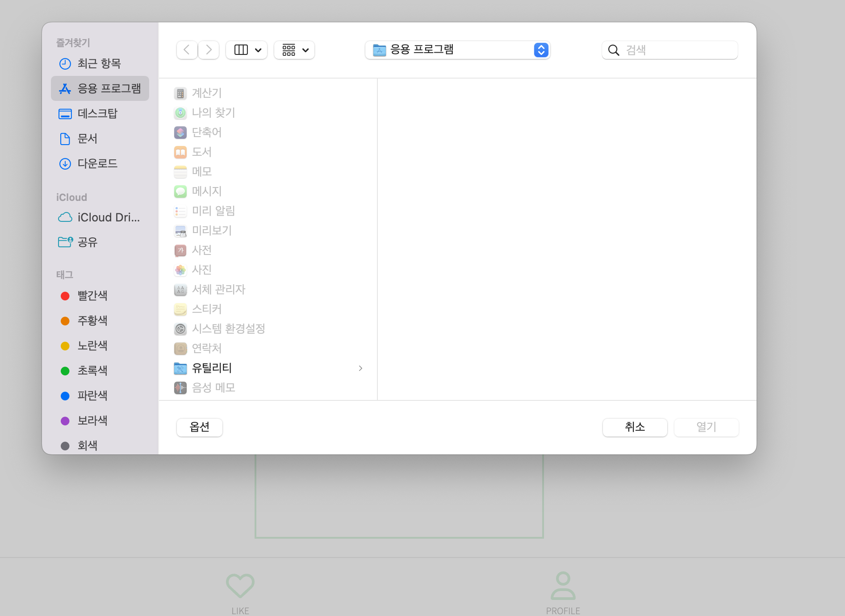Click the Shortcuts (단축어) app icon

180,133
